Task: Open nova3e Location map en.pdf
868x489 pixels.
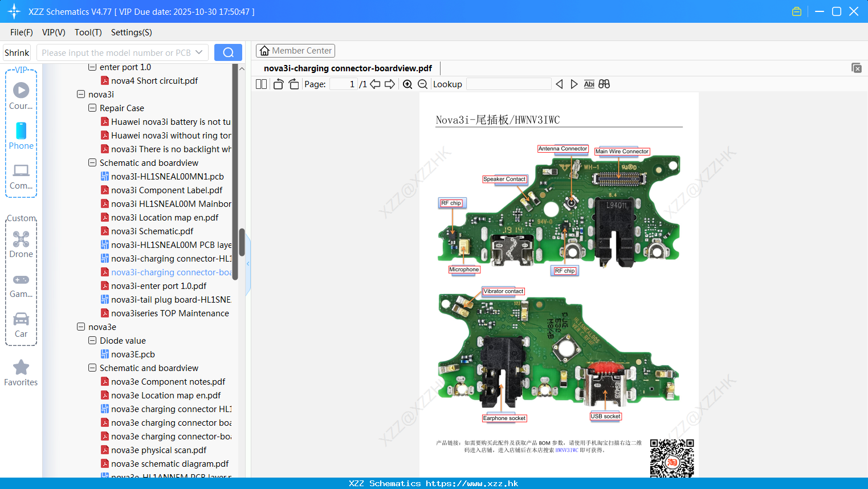Action: [x=161, y=396]
